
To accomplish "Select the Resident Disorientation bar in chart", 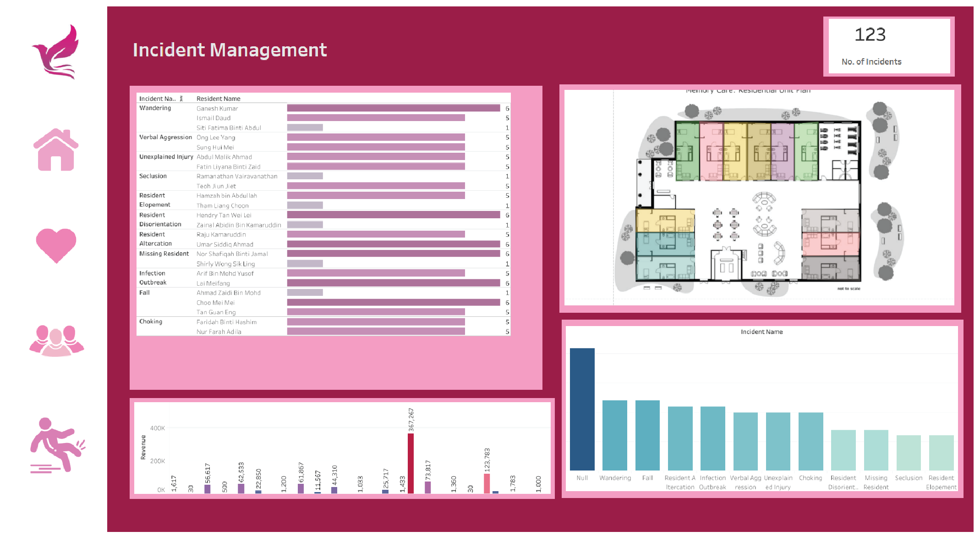I will pos(843,450).
